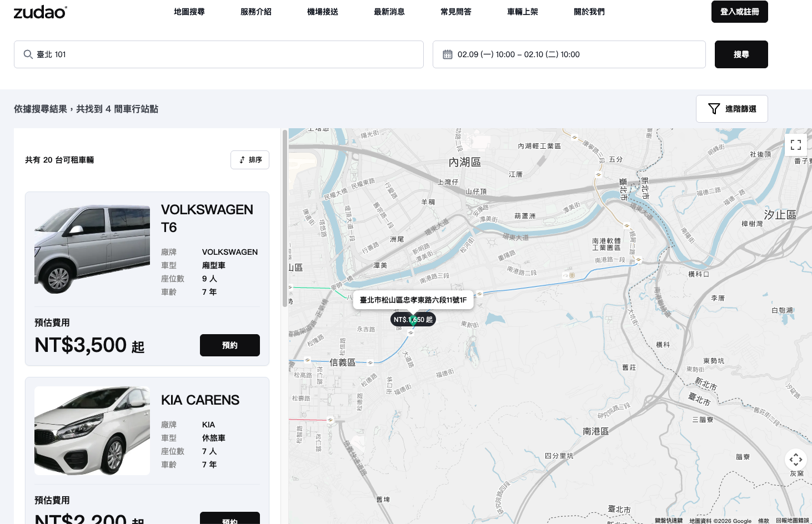Click the location search field 臺北 101
Image resolution: width=812 pixels, height=524 pixels.
click(x=219, y=54)
